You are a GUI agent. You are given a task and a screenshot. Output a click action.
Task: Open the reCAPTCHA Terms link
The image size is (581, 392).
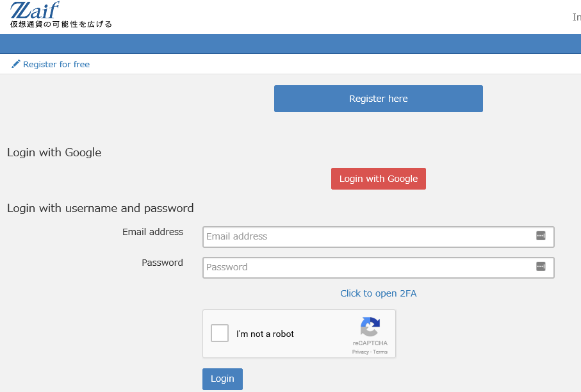380,352
